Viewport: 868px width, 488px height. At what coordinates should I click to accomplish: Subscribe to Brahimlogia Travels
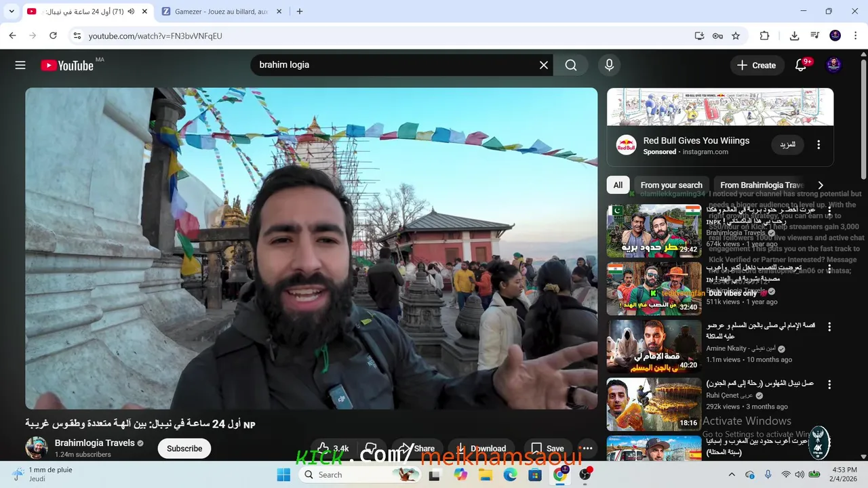pos(184,449)
